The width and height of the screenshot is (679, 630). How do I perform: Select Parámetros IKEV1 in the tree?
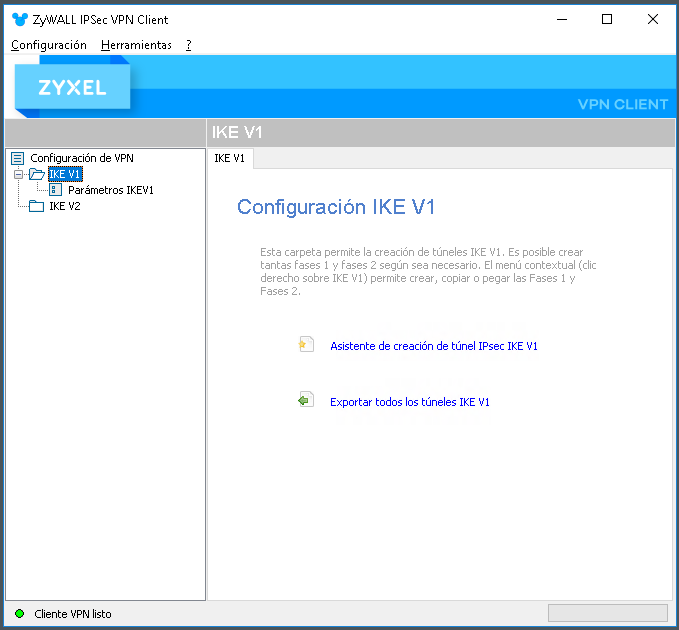click(111, 190)
